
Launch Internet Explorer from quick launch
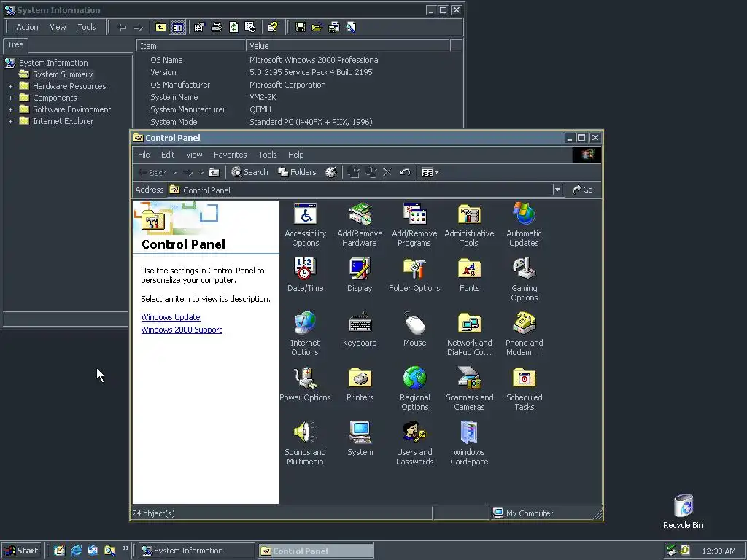point(76,551)
